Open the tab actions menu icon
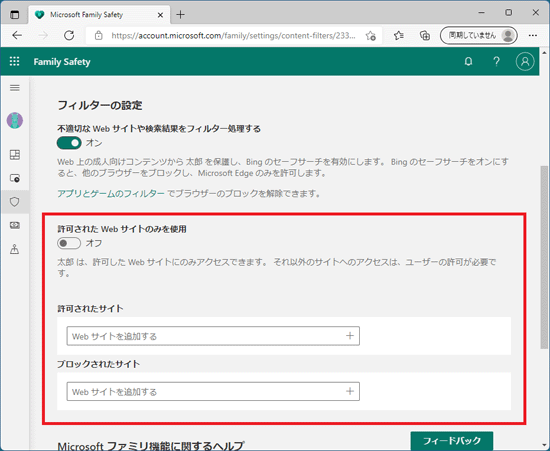 14,15
